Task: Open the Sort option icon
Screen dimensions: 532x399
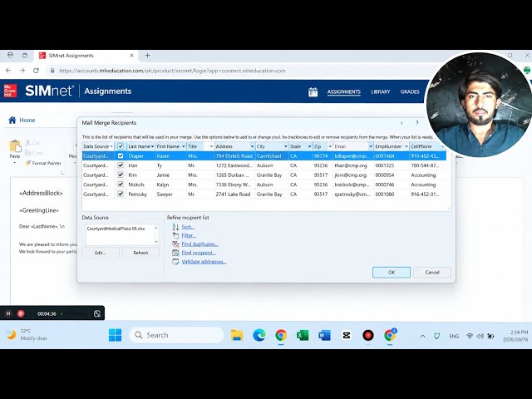Action: pos(175,227)
